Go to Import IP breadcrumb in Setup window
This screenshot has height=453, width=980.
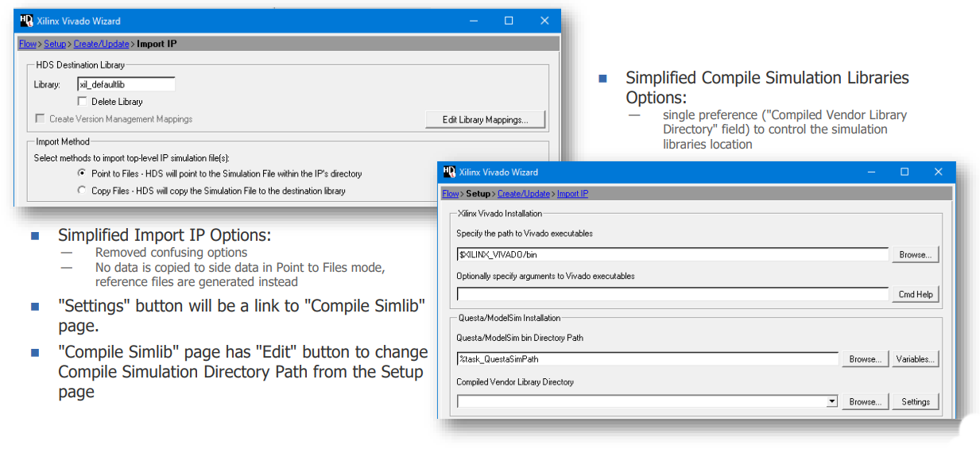[572, 194]
